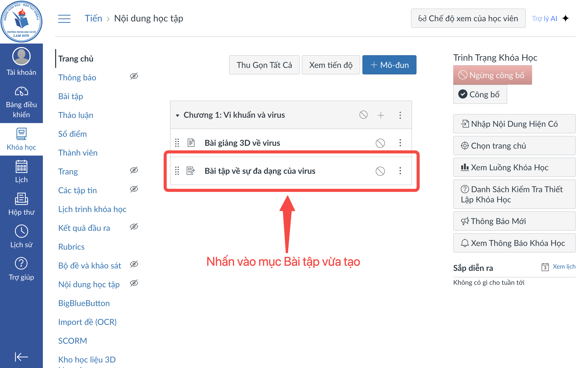This screenshot has height=368, width=588.
Task: Open BigBlueButton in course navigation
Action: coord(84,303)
